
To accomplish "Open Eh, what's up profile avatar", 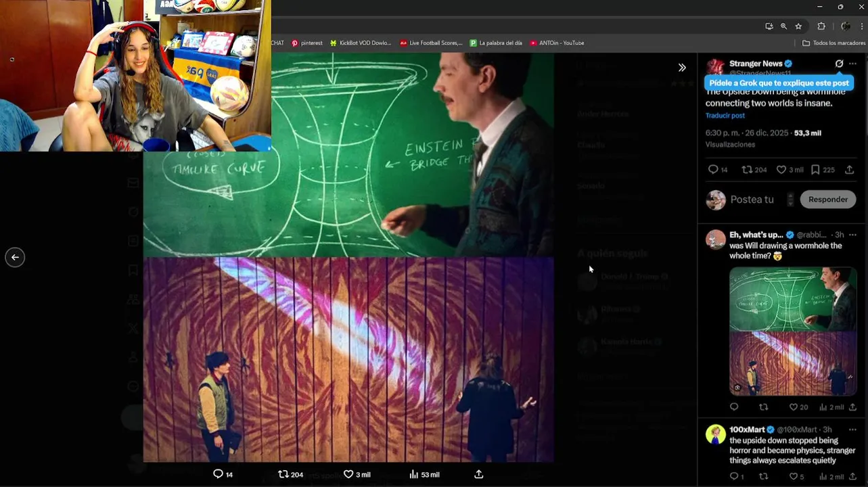I will coord(715,239).
